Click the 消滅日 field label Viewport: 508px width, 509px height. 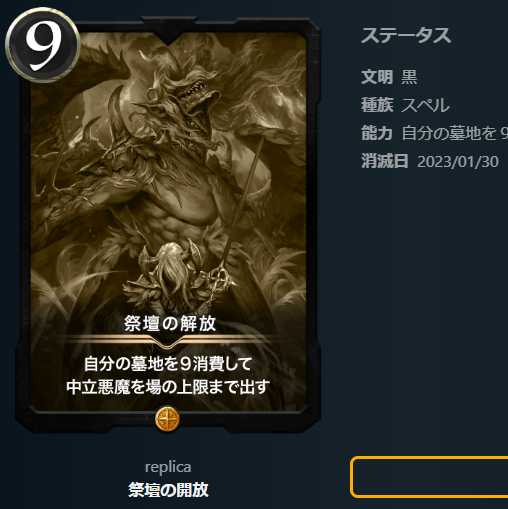click(385, 161)
